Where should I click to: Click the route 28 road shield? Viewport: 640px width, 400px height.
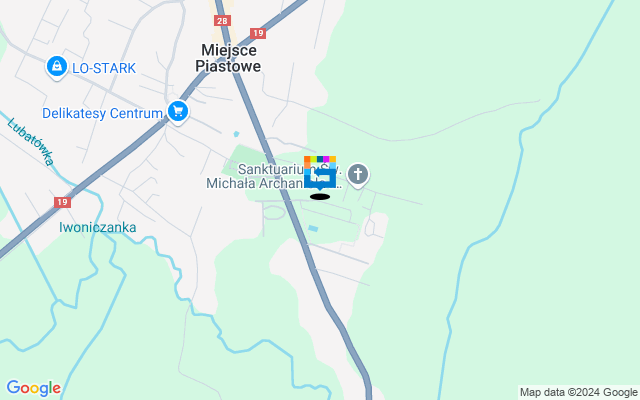point(222,21)
